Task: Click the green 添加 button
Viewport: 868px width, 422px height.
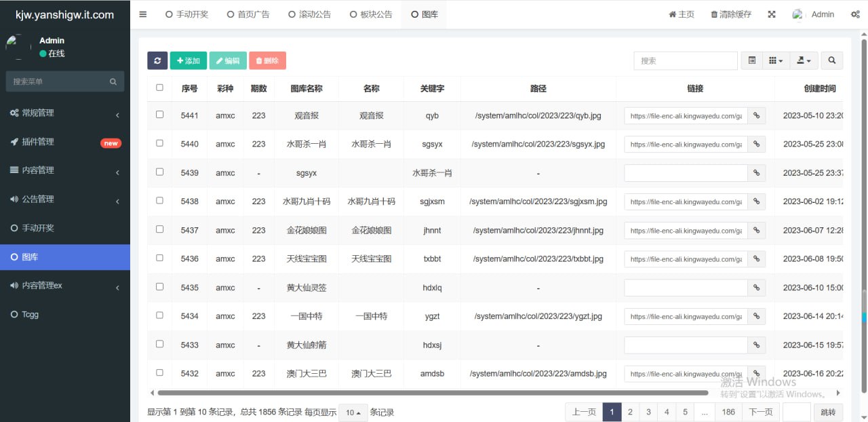Action: [188, 60]
